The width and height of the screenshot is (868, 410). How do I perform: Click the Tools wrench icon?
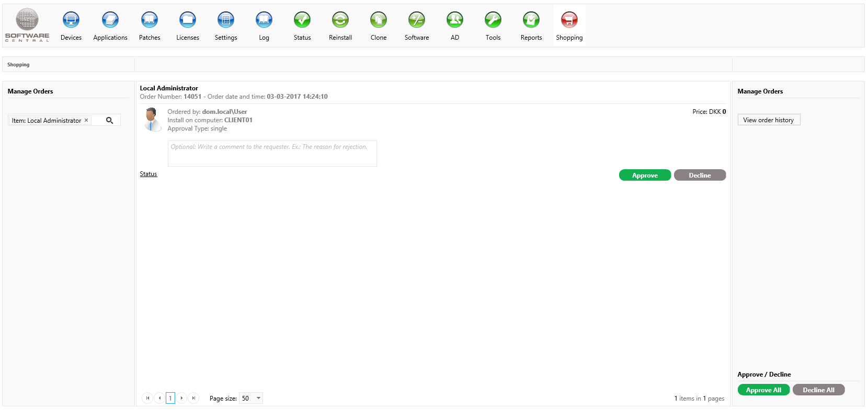(x=493, y=20)
